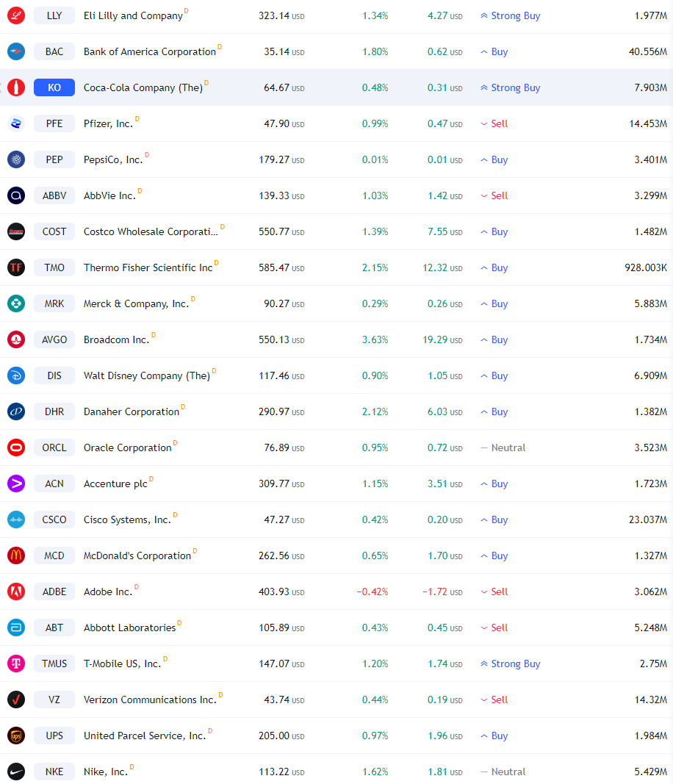Click the Adobe logo icon
Image resolution: width=673 pixels, height=784 pixels.
[x=16, y=591]
